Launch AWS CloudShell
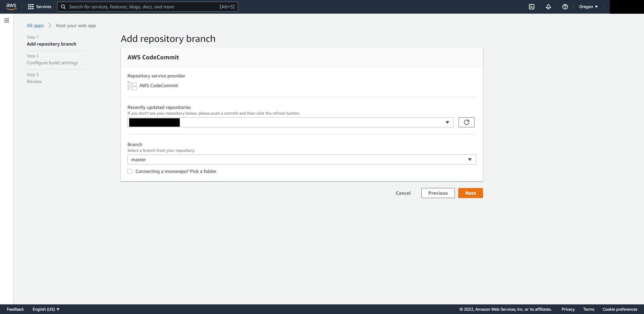Screen dimensions: 644x314 click(532, 7)
